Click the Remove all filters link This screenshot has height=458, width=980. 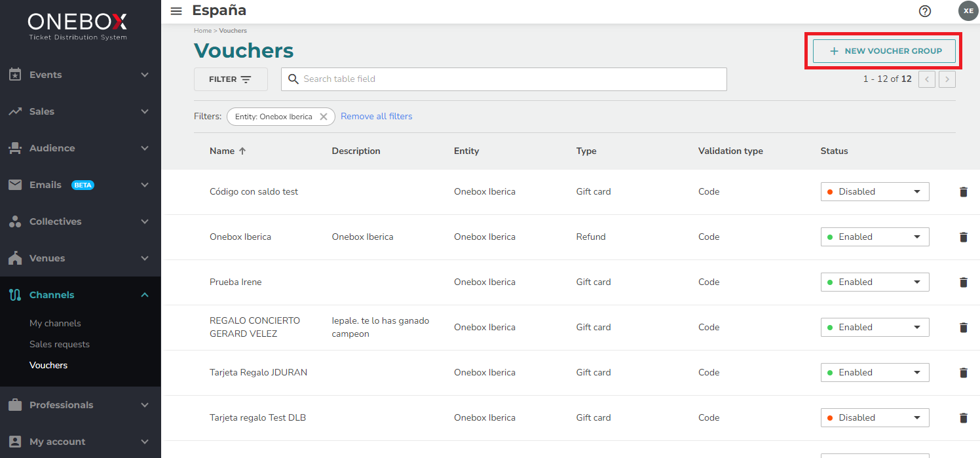(377, 116)
